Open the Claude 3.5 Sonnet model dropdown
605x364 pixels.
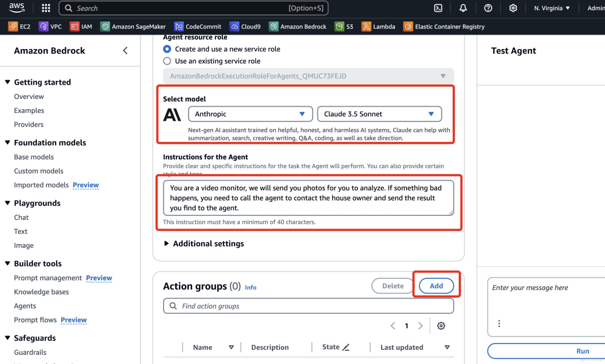[x=379, y=113]
